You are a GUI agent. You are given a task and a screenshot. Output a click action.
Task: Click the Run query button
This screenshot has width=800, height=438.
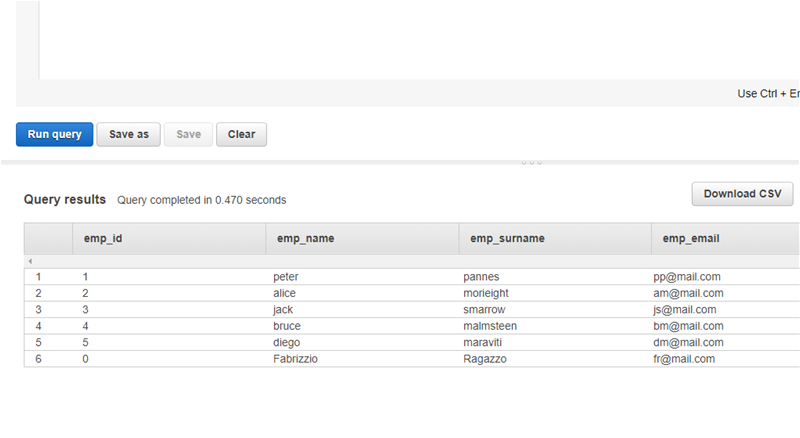click(x=55, y=134)
